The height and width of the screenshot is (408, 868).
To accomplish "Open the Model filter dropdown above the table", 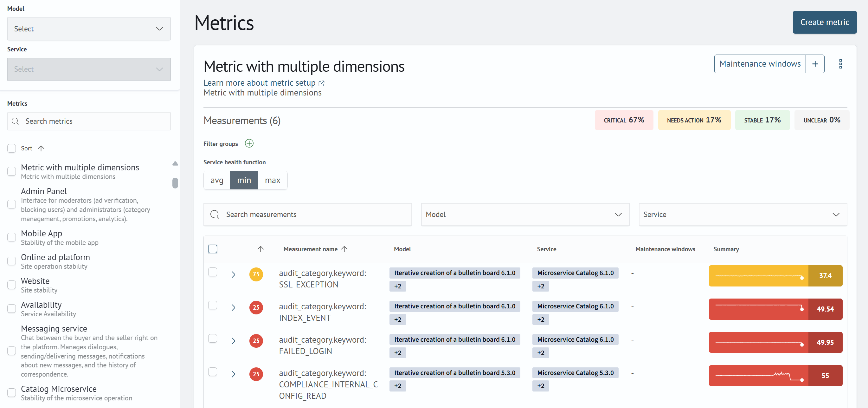I will coord(525,214).
